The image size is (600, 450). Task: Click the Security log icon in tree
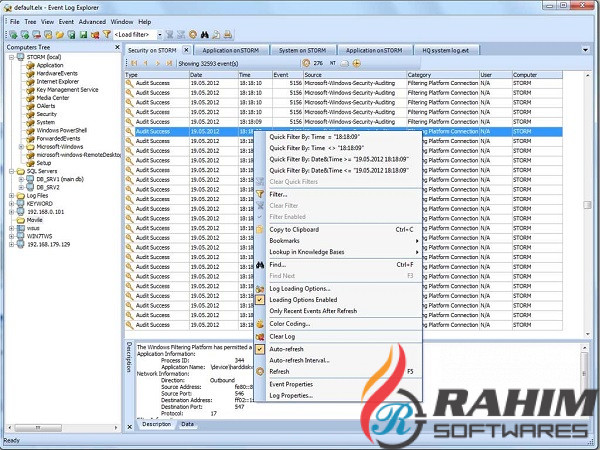[31, 114]
